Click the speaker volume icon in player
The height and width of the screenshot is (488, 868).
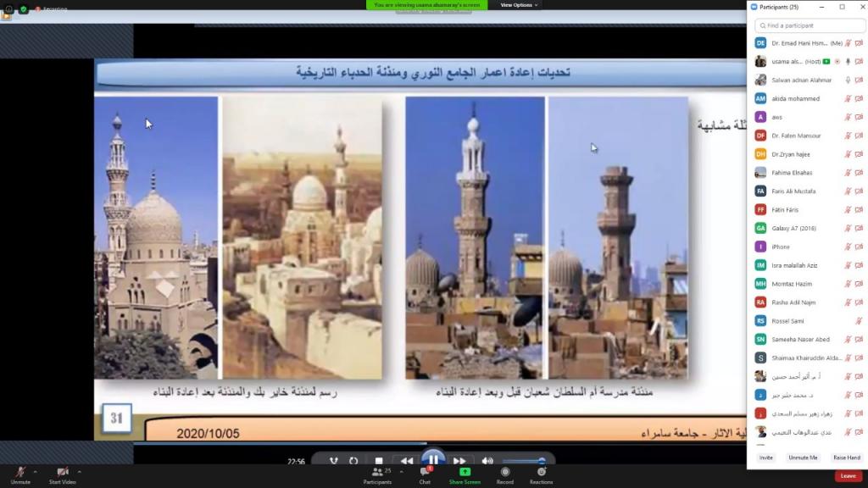[x=487, y=461]
